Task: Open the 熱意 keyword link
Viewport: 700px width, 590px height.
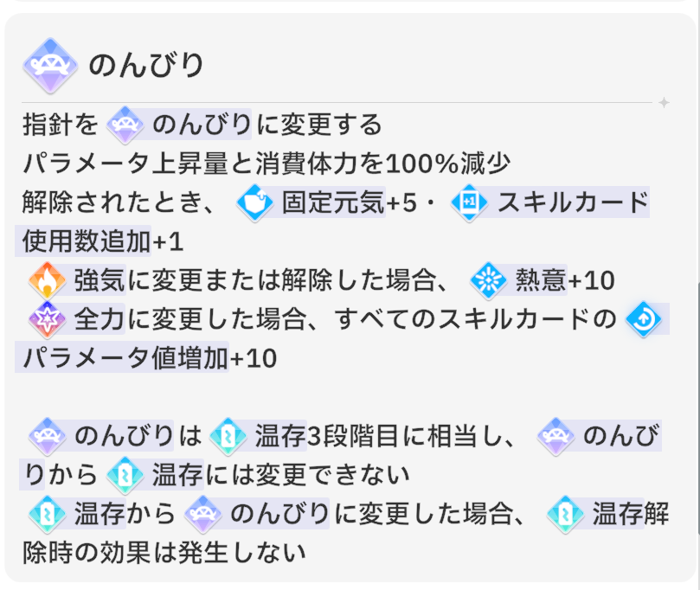Action: point(541,280)
